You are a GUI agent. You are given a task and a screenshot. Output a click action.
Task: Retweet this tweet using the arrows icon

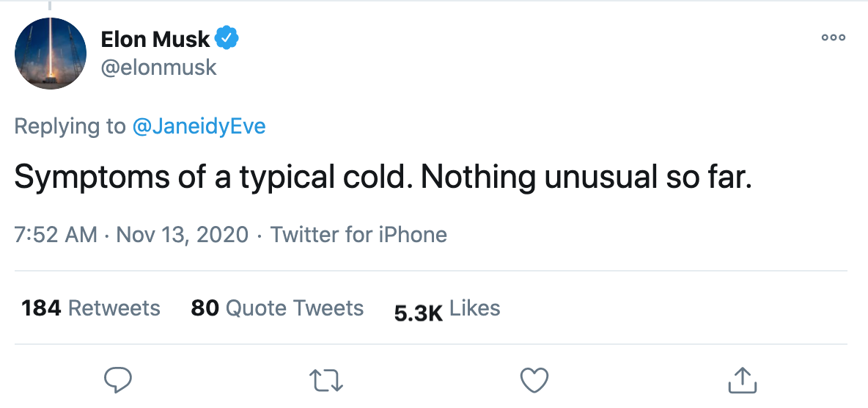pyautogui.click(x=326, y=379)
